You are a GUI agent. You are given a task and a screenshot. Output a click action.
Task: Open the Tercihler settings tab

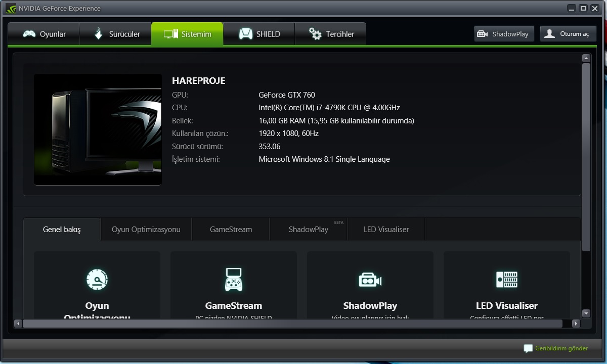(x=331, y=34)
